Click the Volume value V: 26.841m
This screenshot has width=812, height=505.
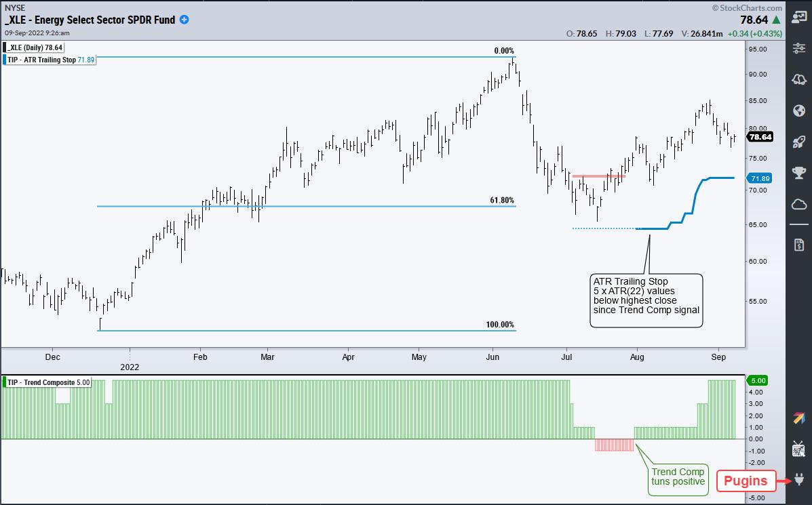[x=701, y=34]
